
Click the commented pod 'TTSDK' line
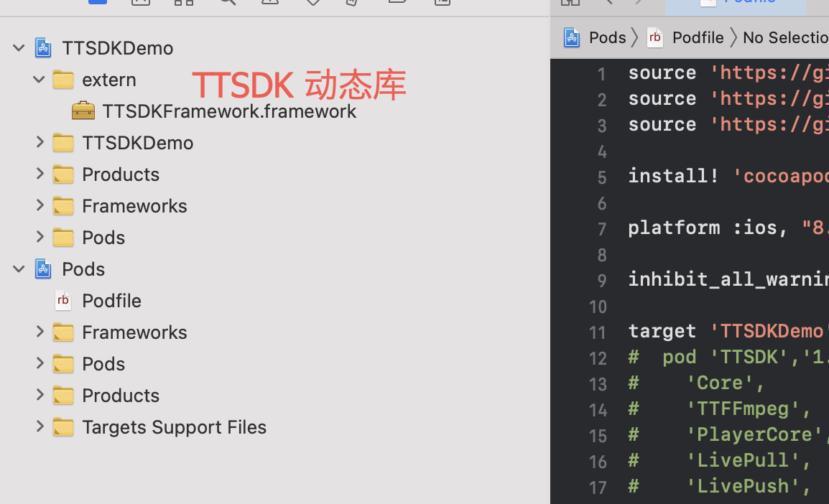pos(728,357)
